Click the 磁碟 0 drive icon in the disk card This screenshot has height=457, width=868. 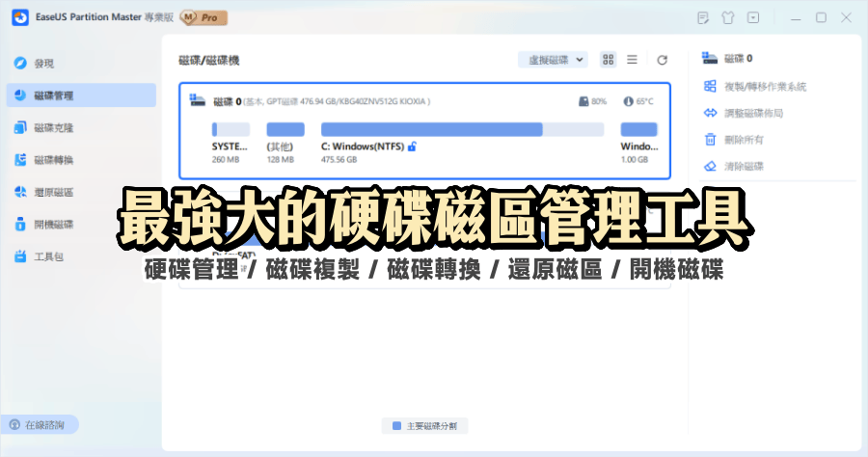(x=198, y=100)
